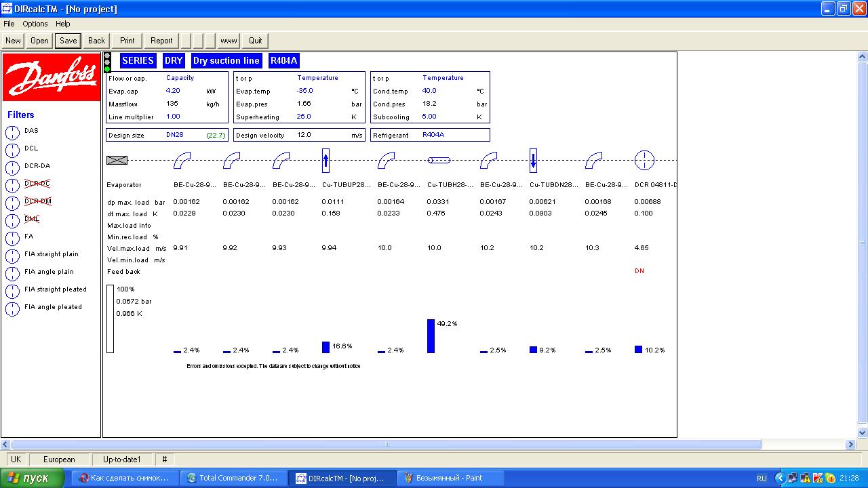The width and height of the screenshot is (868, 488).
Task: Click the 49.2% pressure drop bar
Action: (x=431, y=336)
